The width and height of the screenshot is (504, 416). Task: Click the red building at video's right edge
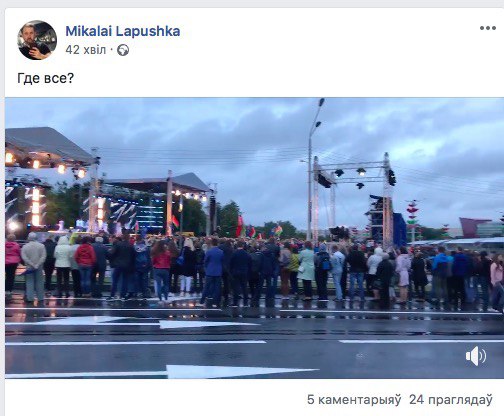(473, 227)
